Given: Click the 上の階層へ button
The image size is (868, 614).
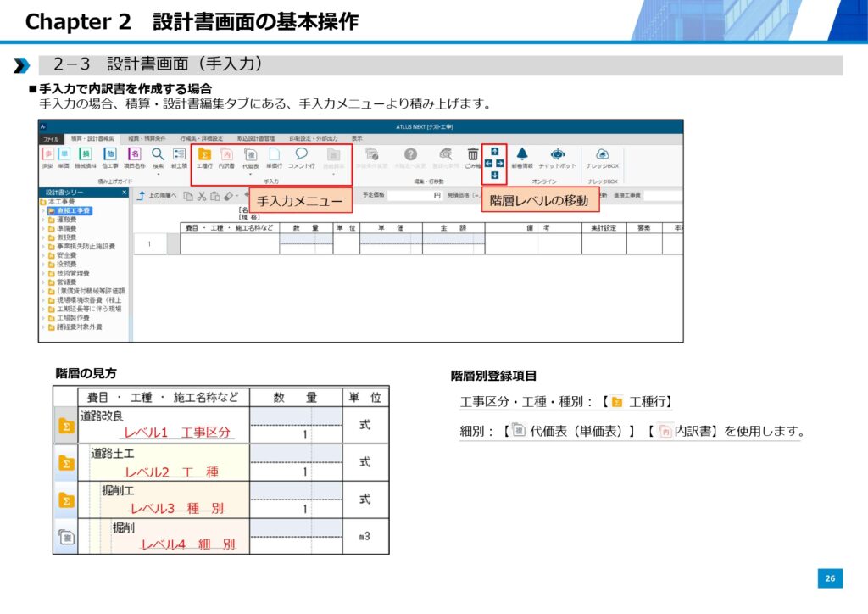Looking at the screenshot, I should 158,196.
